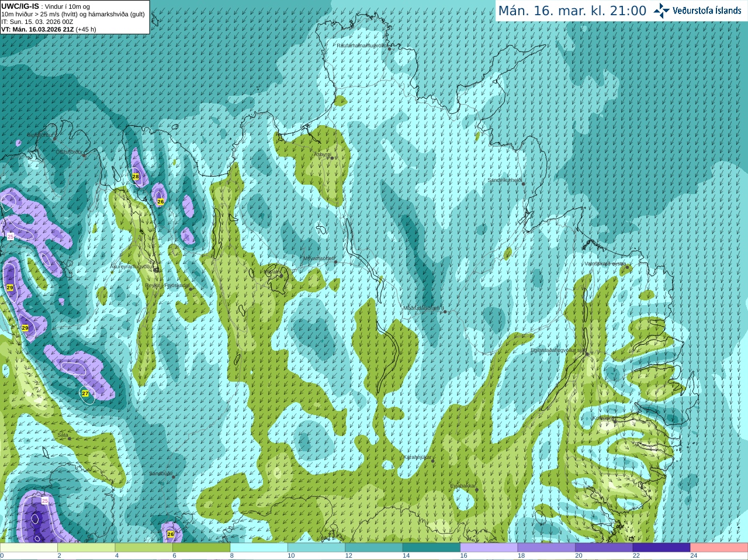
Task: Click the 18–20 m/s purple legend swatch
Action: tap(546, 548)
